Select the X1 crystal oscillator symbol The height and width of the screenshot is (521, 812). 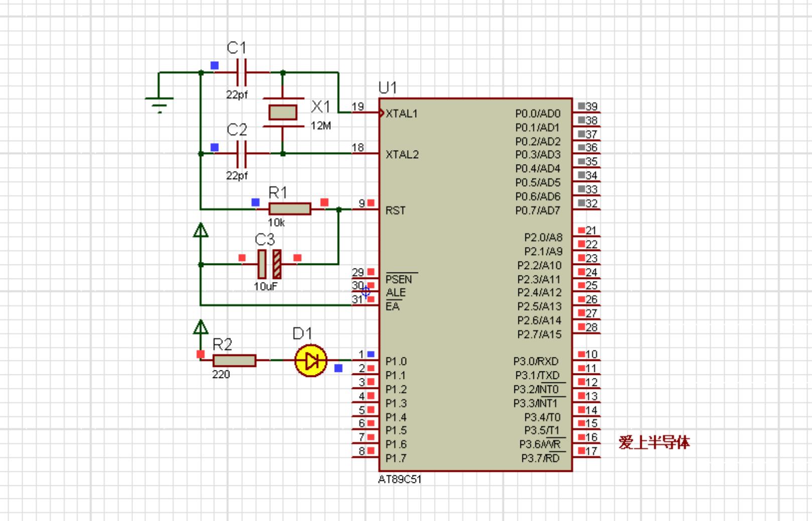coord(283,112)
